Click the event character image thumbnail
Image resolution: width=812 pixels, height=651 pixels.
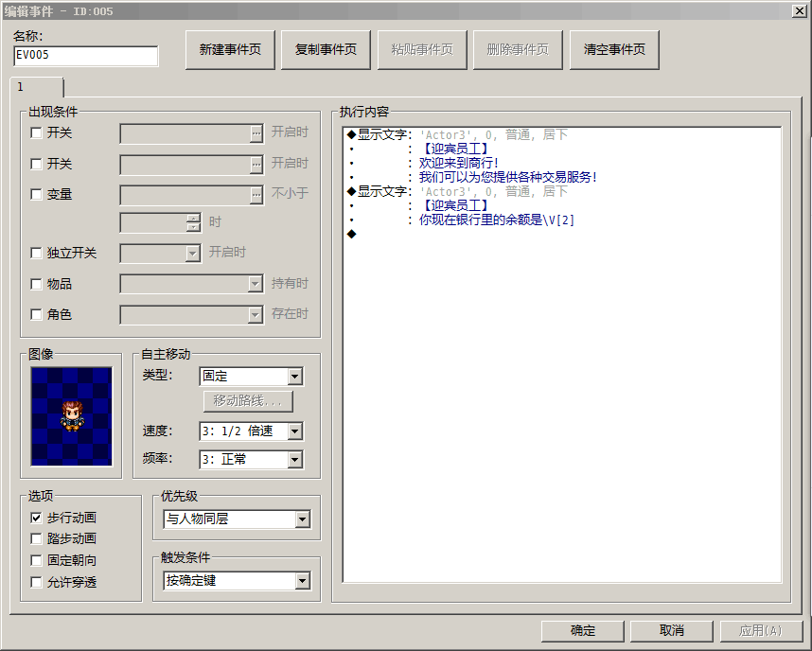[72, 416]
